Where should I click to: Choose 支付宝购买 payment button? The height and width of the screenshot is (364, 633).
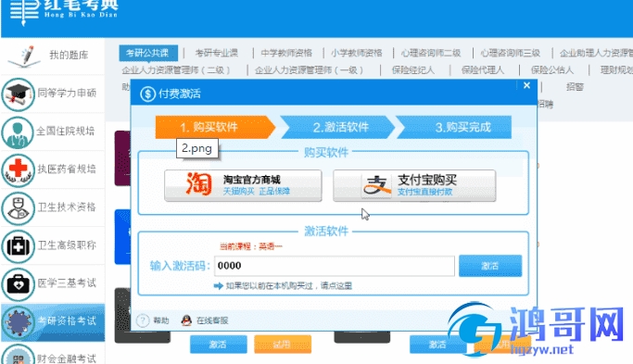414,185
